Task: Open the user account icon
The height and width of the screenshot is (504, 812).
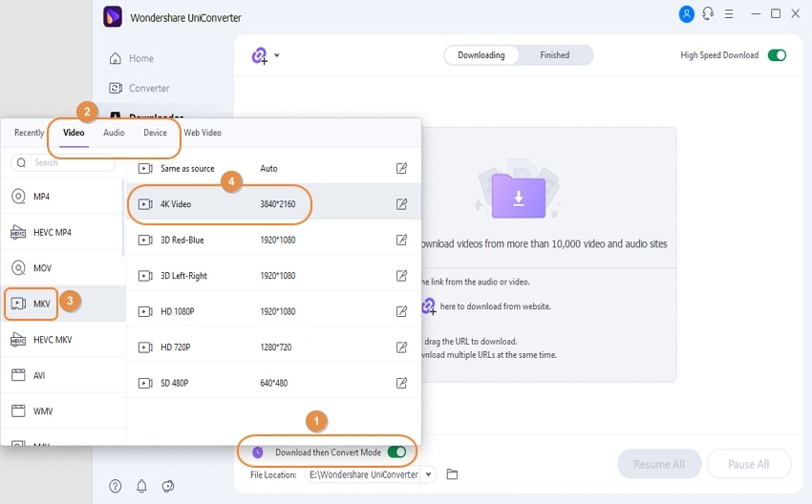Action: pyautogui.click(x=686, y=14)
